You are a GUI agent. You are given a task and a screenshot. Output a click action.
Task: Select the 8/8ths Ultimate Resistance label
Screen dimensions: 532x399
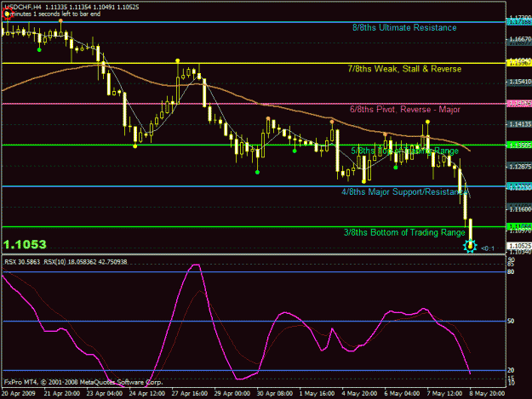pos(404,28)
